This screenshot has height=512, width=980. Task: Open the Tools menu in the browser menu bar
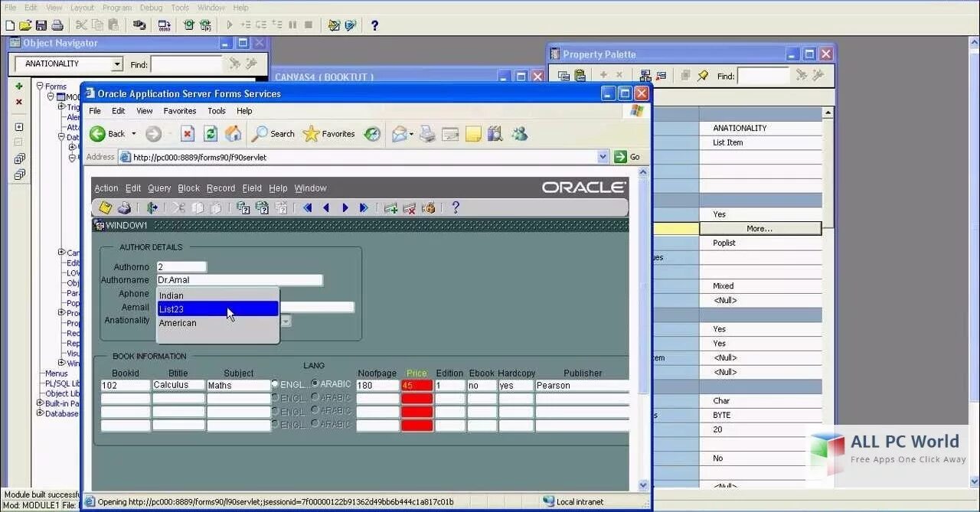coord(217,111)
